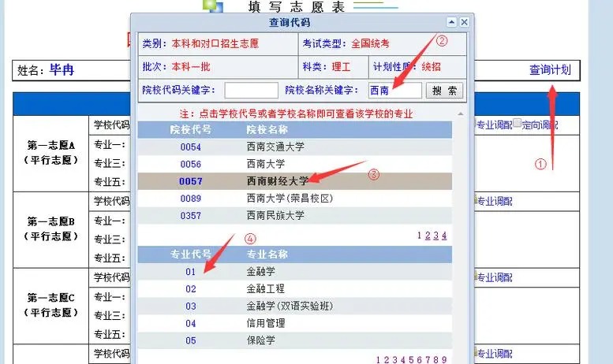Image resolution: width=613 pixels, height=364 pixels.
Task: Click the 第一志愿B (平行志愿) cell
Action: point(50,229)
